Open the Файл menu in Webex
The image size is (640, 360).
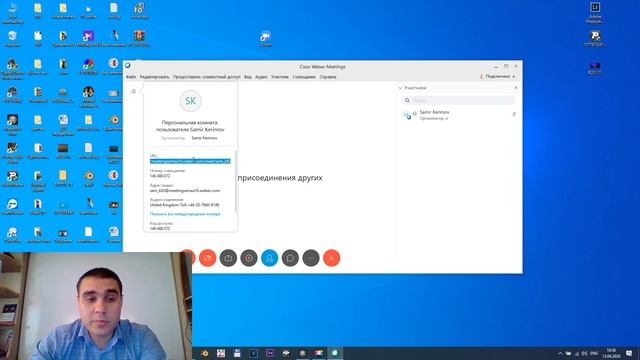click(131, 77)
